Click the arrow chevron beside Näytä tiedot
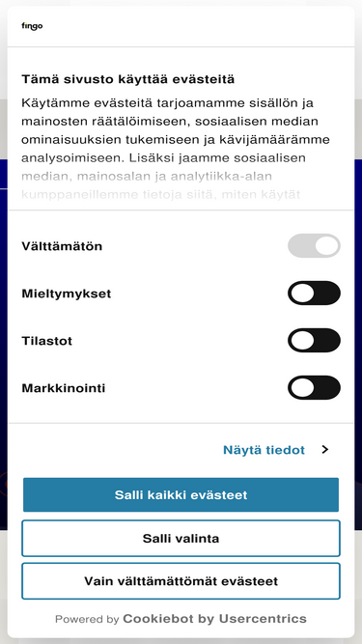Image resolution: width=362 pixels, height=644 pixels. [x=325, y=450]
